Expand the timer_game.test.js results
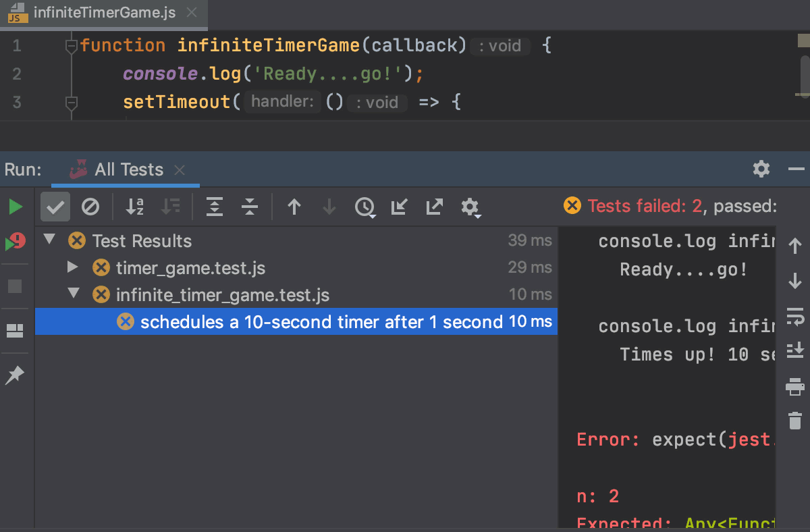Screen dimensions: 810x532 [73, 267]
